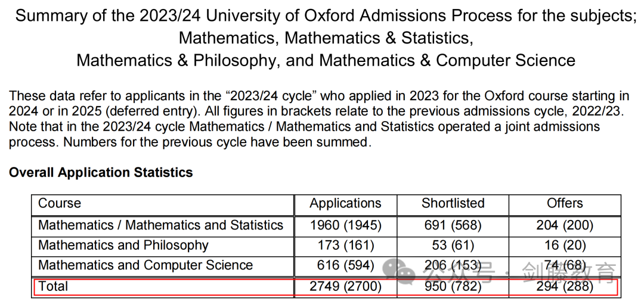The image size is (644, 307).
Task: Click the 173 (161) applications cell
Action: pyautogui.click(x=345, y=246)
